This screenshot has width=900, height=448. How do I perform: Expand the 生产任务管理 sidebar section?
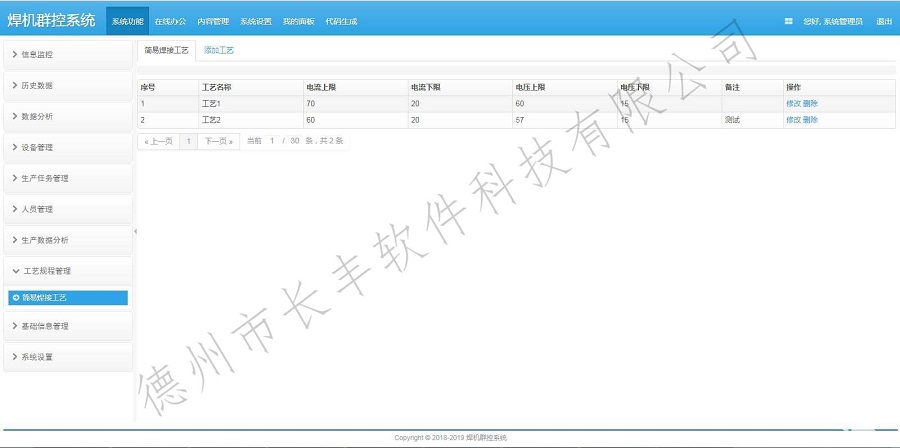click(x=67, y=178)
